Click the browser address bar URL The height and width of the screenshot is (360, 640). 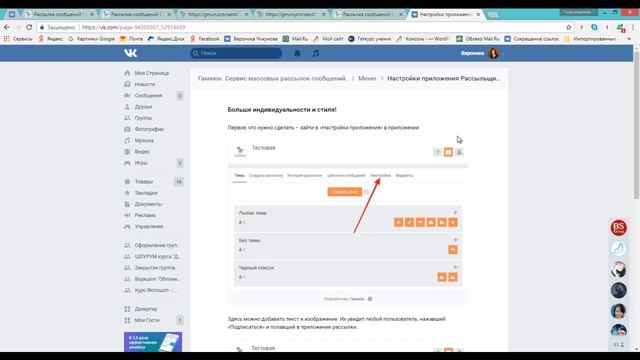coord(133,27)
